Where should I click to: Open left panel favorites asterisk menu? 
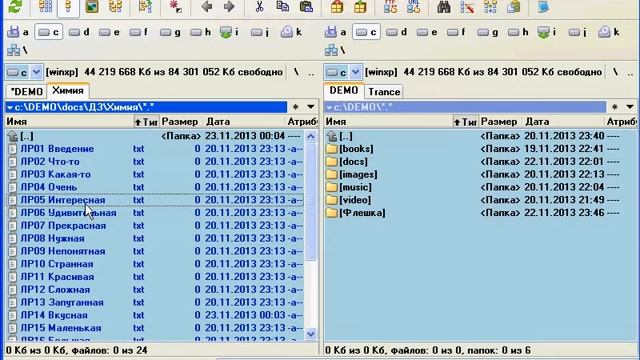296,107
